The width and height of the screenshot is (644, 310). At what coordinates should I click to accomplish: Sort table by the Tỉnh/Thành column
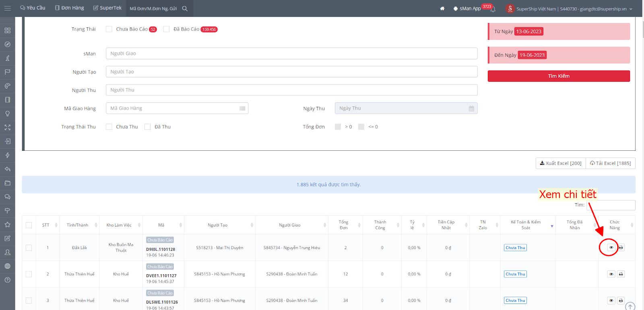[80, 225]
